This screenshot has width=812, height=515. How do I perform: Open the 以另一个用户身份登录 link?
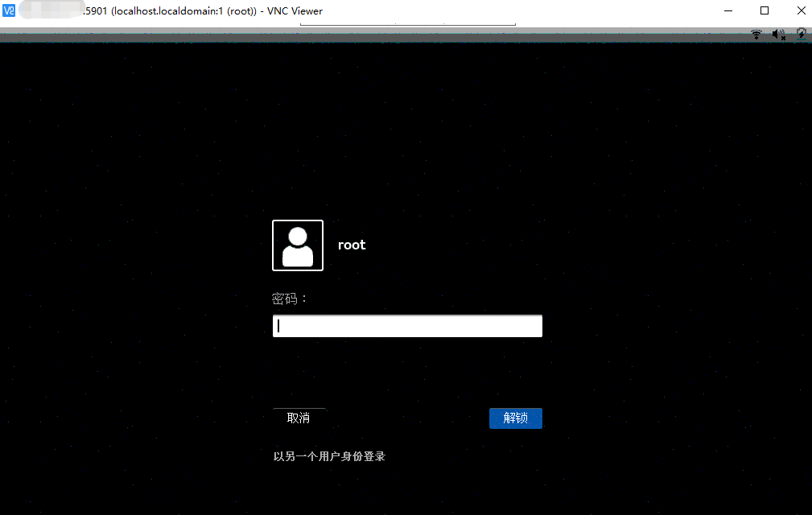(328, 455)
